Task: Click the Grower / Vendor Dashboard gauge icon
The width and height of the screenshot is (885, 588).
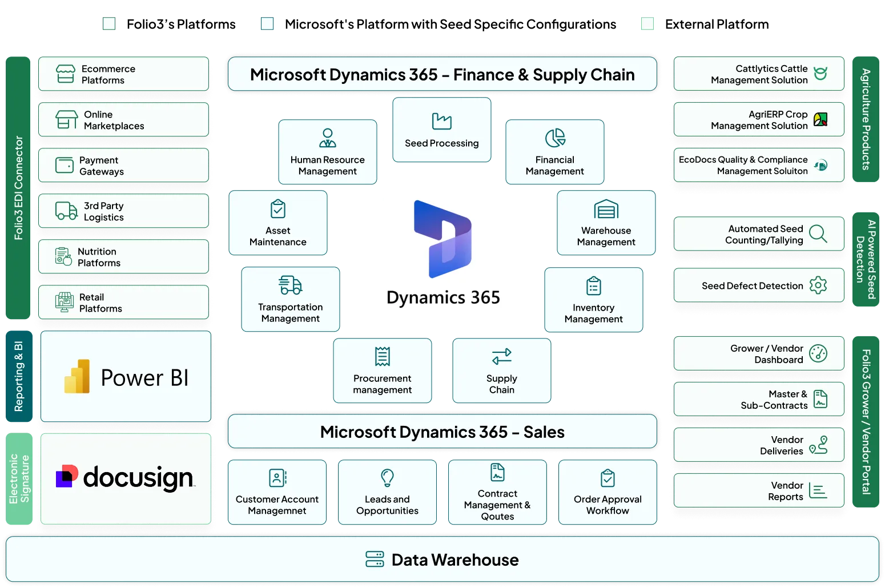Action: [818, 354]
